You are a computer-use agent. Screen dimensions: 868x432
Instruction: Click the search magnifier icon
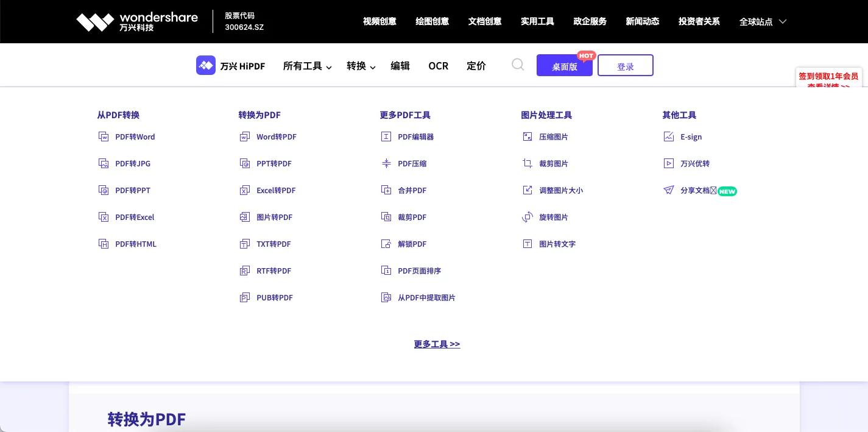[x=518, y=65]
